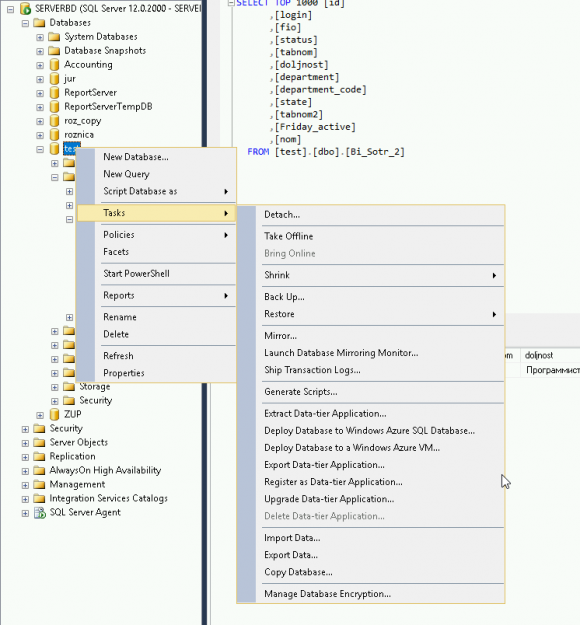Click the ZUP database icon
Viewport: 580px width, 625px height.
(55, 415)
